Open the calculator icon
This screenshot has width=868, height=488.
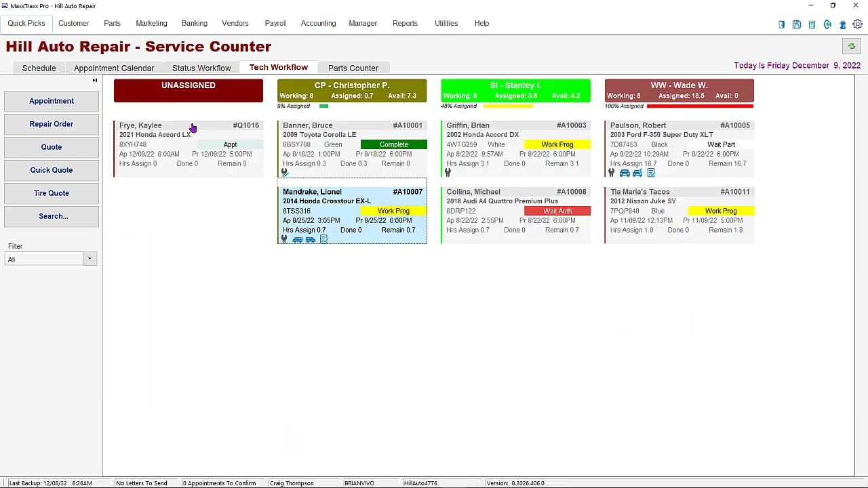click(x=812, y=24)
